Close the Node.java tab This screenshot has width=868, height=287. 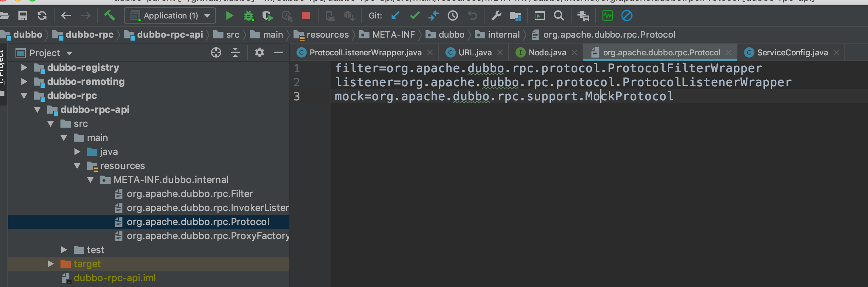pos(574,52)
